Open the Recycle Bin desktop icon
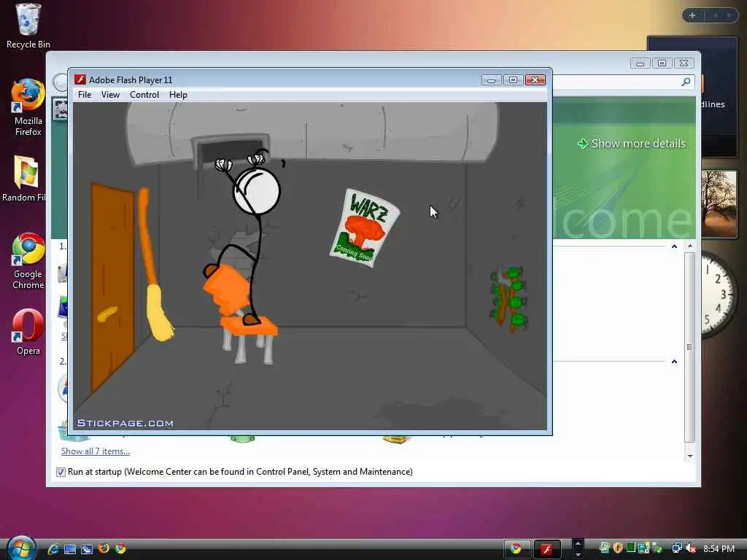The image size is (747, 560). pos(28,26)
